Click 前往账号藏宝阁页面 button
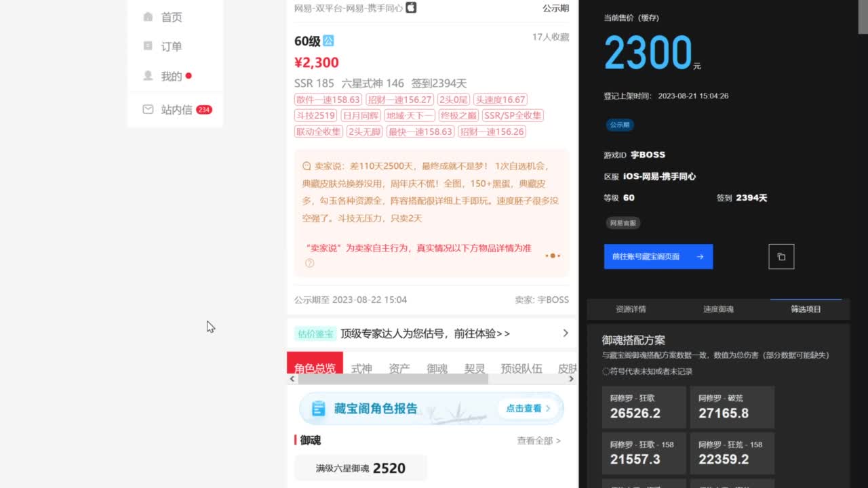The image size is (868, 488). click(x=658, y=257)
